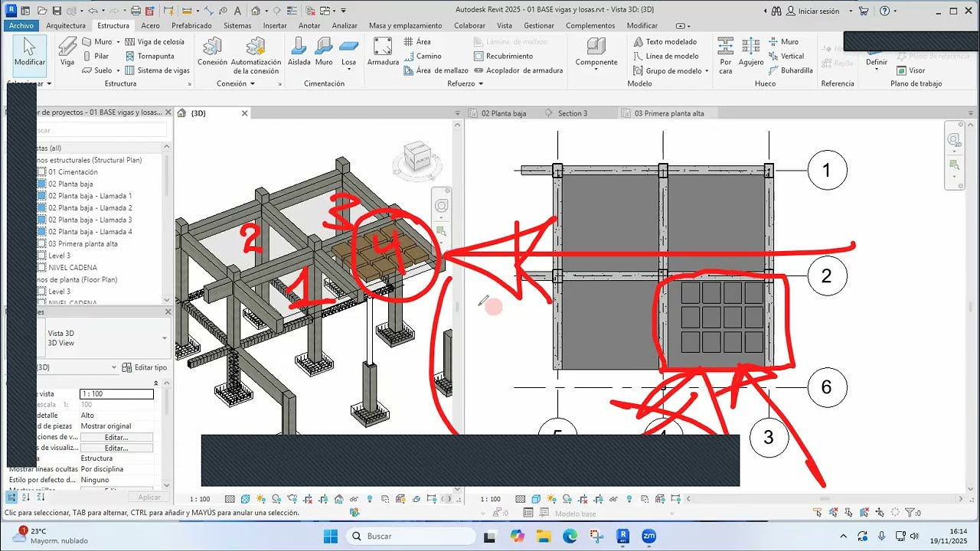Activate the Línea de modelo tool

tap(665, 56)
